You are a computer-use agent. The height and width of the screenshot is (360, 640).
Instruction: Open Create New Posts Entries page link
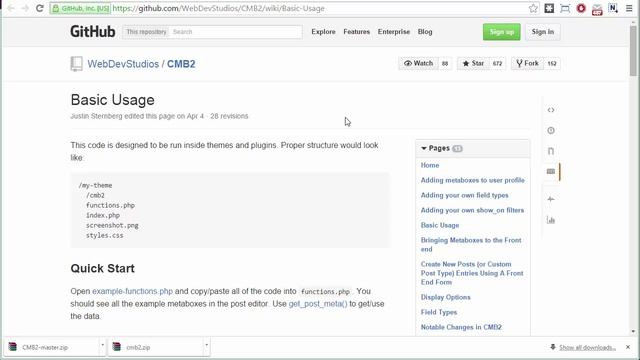[472, 273]
